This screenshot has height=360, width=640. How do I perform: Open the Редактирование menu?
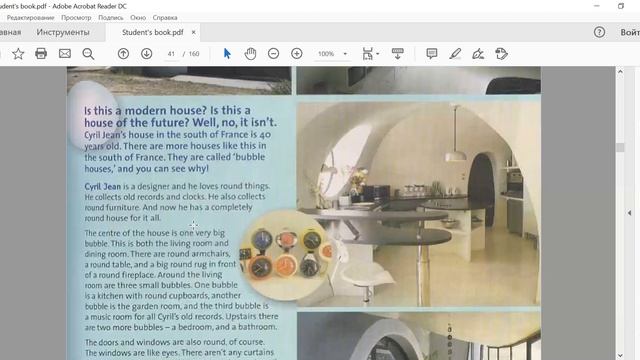(x=30, y=18)
